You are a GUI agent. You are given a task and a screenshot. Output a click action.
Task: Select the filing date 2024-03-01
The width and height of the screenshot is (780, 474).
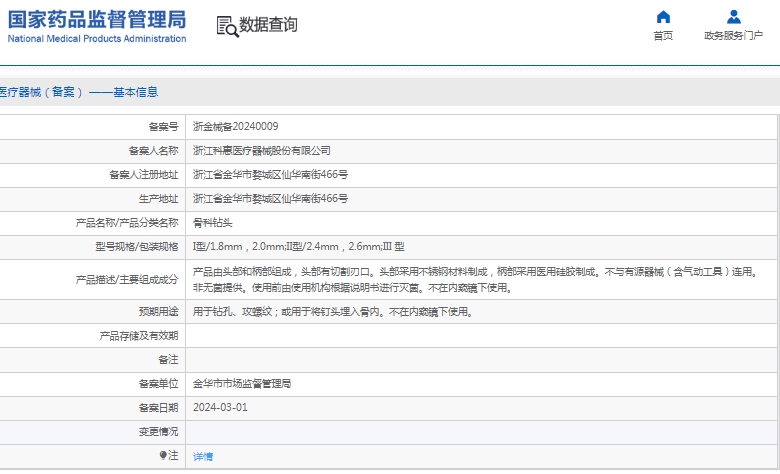[220, 407]
